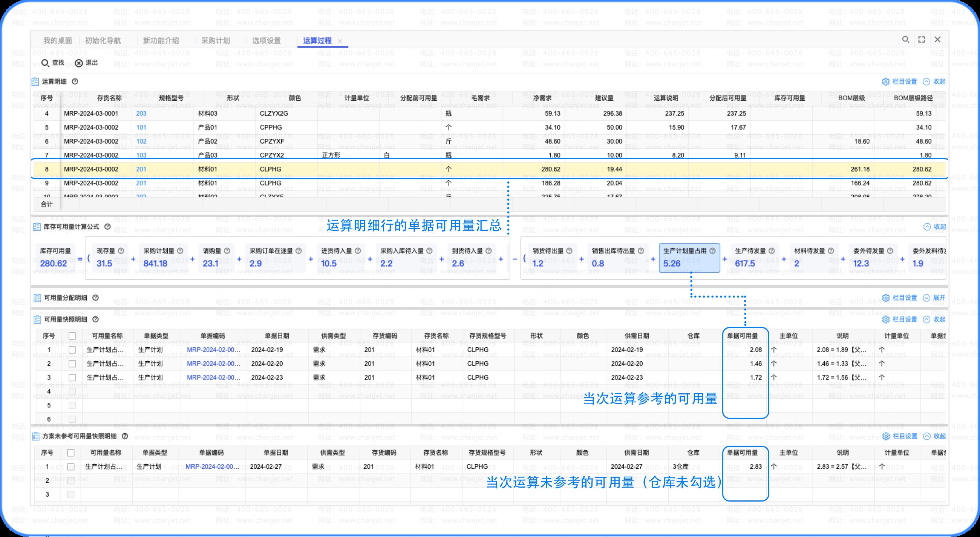Click the search magnifier icon at top right
The height and width of the screenshot is (537, 980).
pos(906,40)
